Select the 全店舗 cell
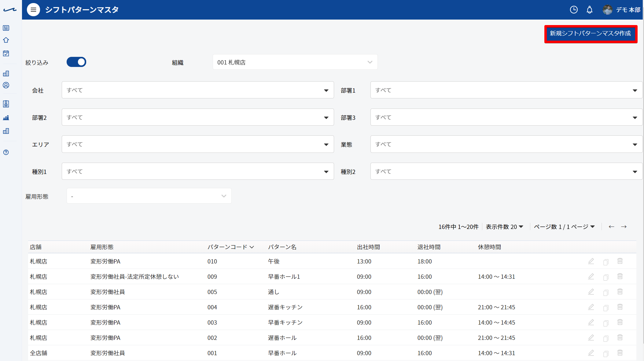Viewport: 644px width, 361px height. (x=39, y=353)
